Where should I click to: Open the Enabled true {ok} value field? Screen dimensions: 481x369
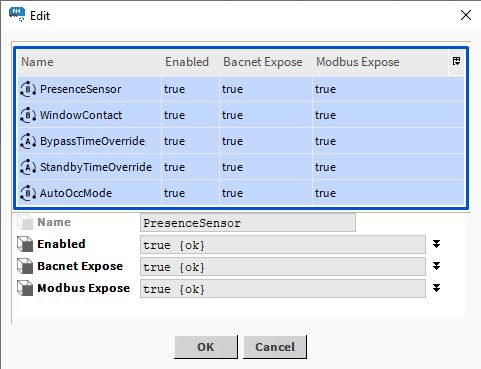click(283, 245)
